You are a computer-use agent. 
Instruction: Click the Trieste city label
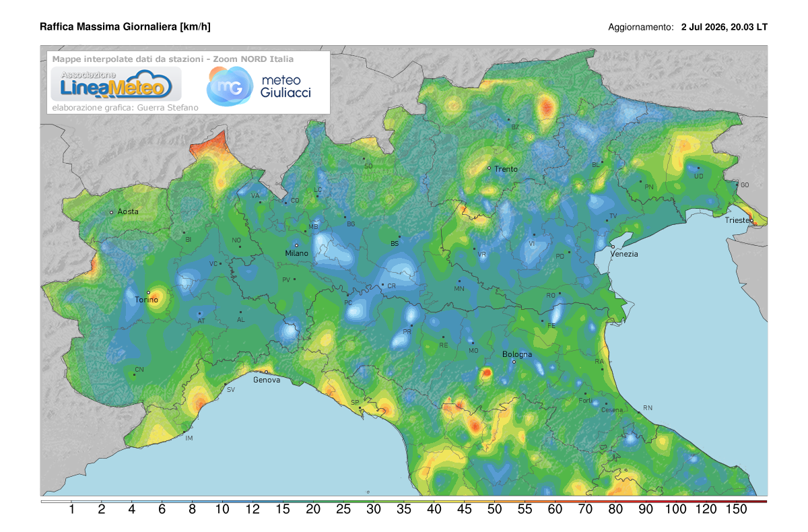pos(738,220)
